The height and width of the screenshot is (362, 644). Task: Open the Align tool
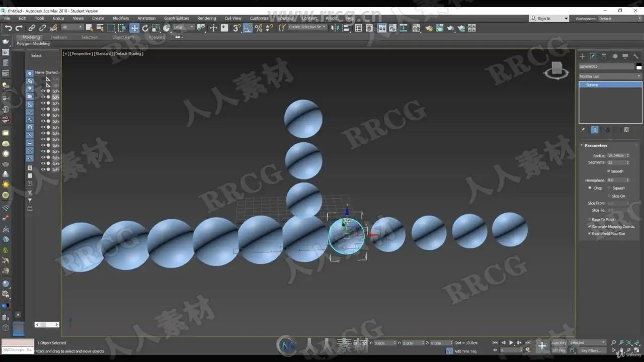point(346,28)
